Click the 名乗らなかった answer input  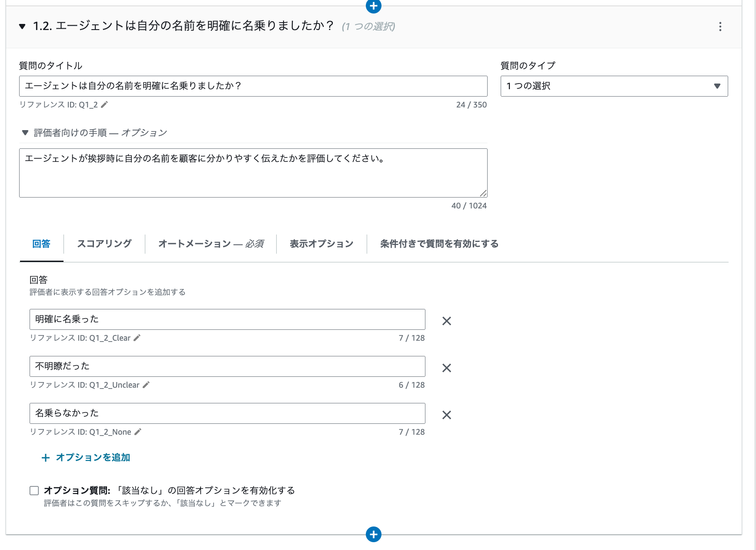[x=227, y=413]
